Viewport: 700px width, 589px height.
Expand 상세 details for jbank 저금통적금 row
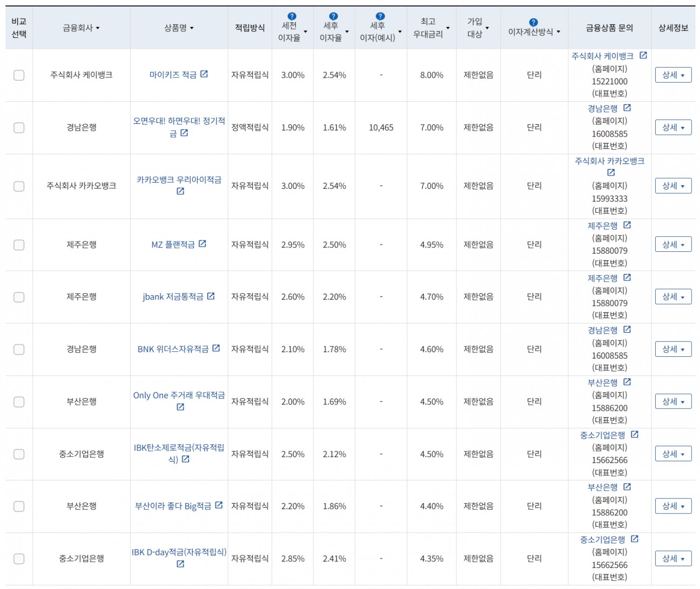coord(673,297)
